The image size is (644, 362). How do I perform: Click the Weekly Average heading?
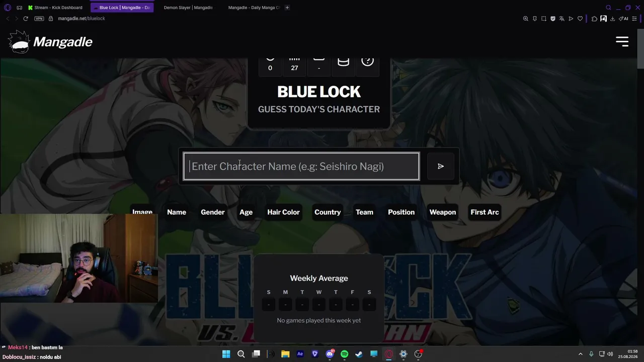(x=319, y=278)
